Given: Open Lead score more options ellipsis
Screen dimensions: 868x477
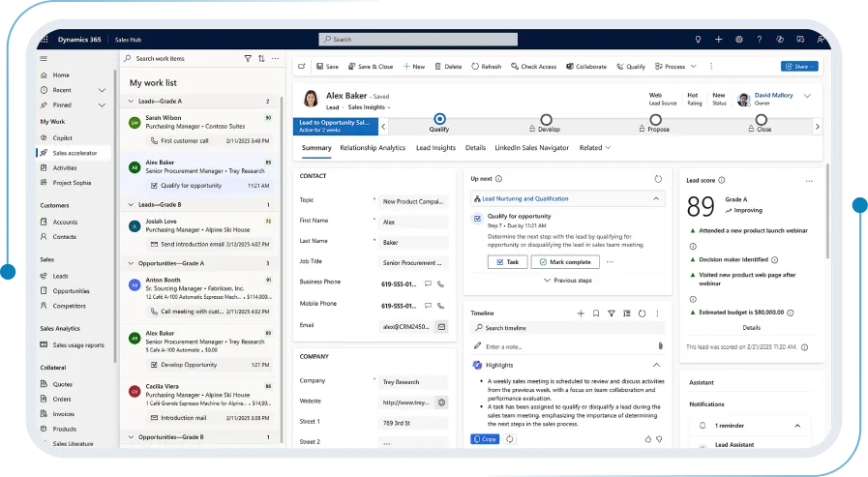Looking at the screenshot, I should pos(809,181).
